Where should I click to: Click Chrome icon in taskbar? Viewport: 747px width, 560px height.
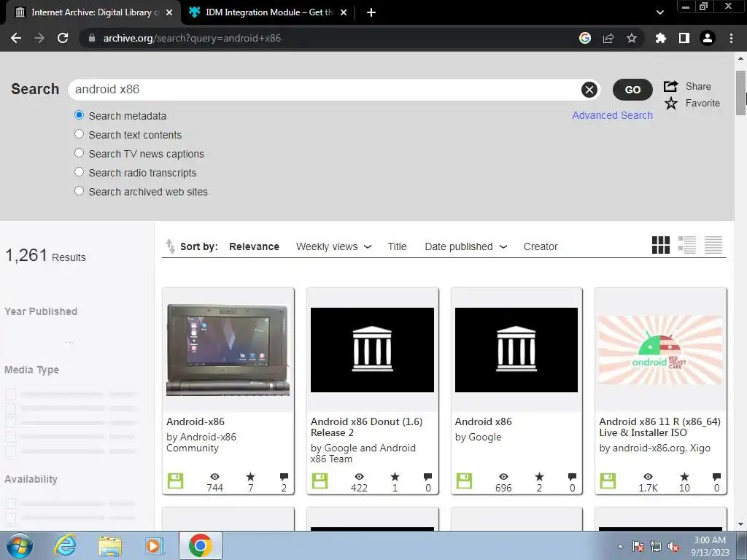[x=200, y=545]
